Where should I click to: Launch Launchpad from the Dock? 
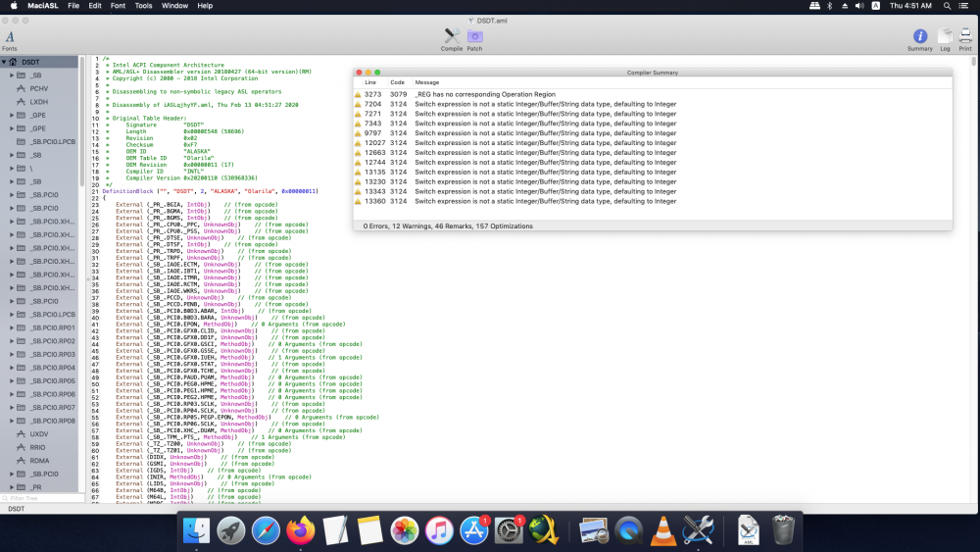click(230, 530)
